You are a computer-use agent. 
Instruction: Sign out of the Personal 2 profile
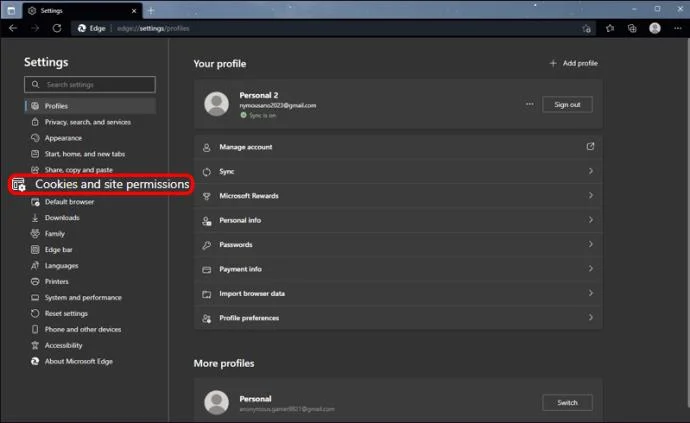(567, 105)
